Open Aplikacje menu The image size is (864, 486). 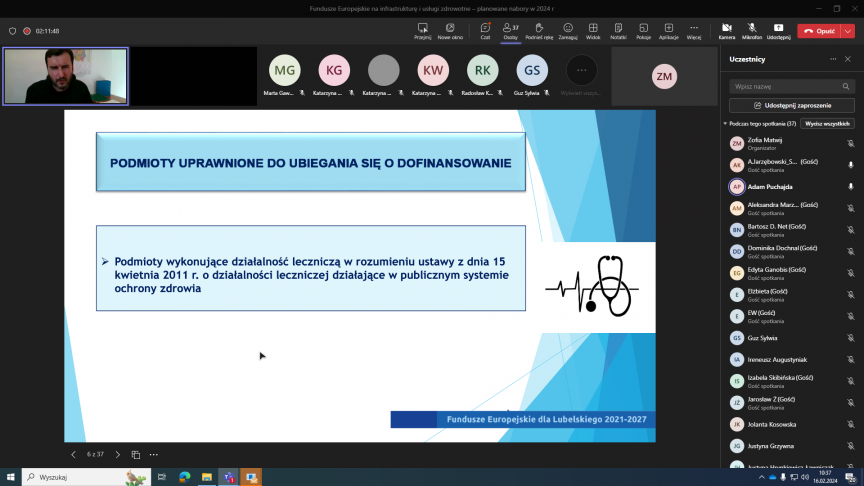coord(668,31)
